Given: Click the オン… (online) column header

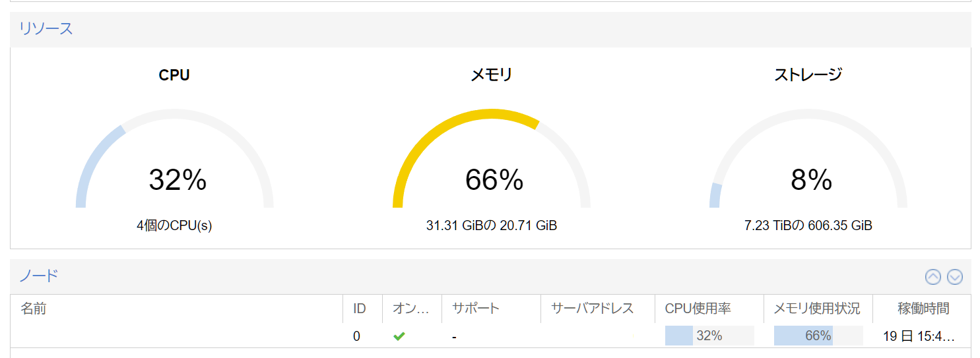Looking at the screenshot, I should [x=410, y=309].
